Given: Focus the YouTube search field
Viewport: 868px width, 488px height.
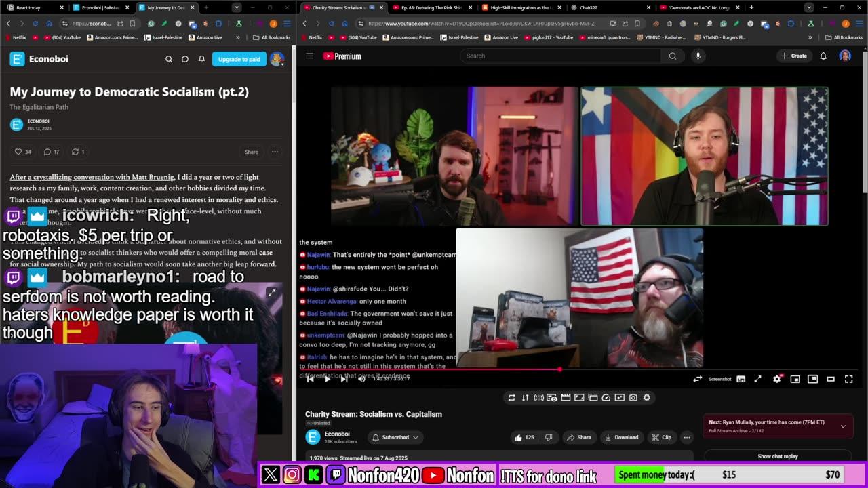Looking at the screenshot, I should 560,56.
